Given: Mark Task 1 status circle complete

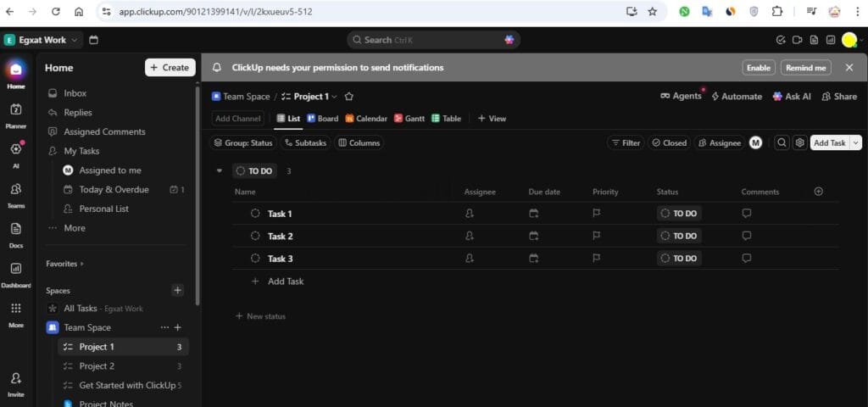Looking at the screenshot, I should [x=255, y=214].
